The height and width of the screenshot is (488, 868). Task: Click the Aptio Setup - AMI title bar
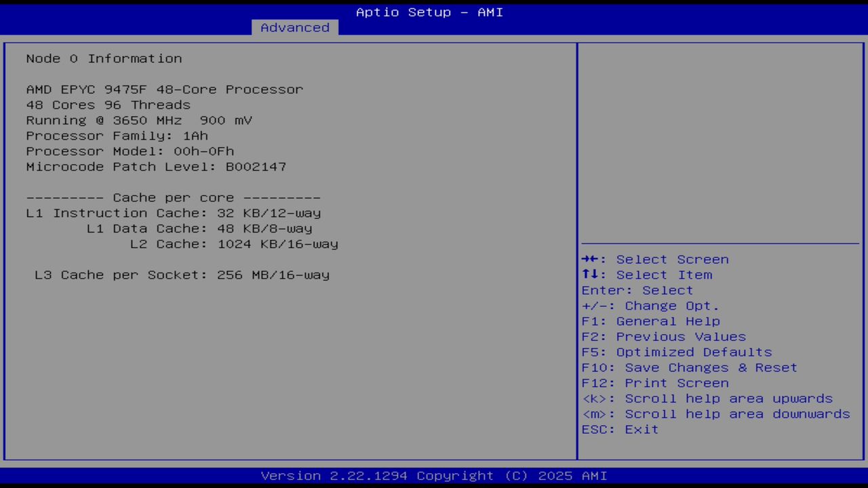click(x=429, y=12)
